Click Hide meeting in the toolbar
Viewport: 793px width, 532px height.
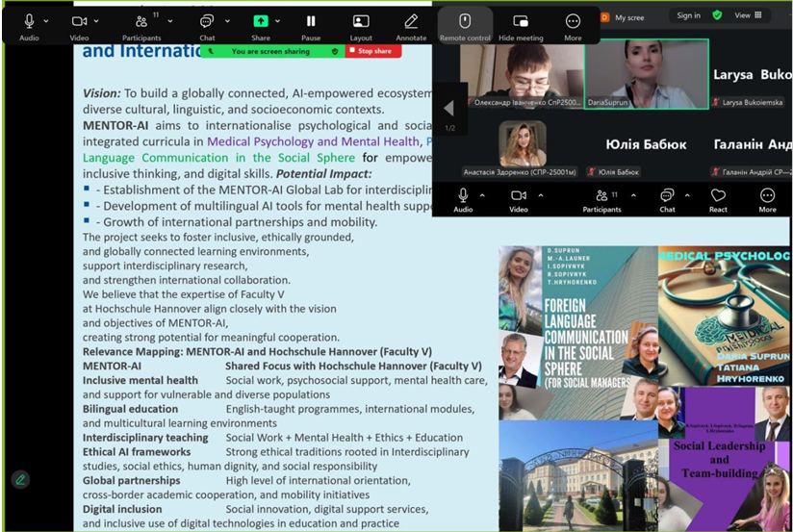coord(521,27)
